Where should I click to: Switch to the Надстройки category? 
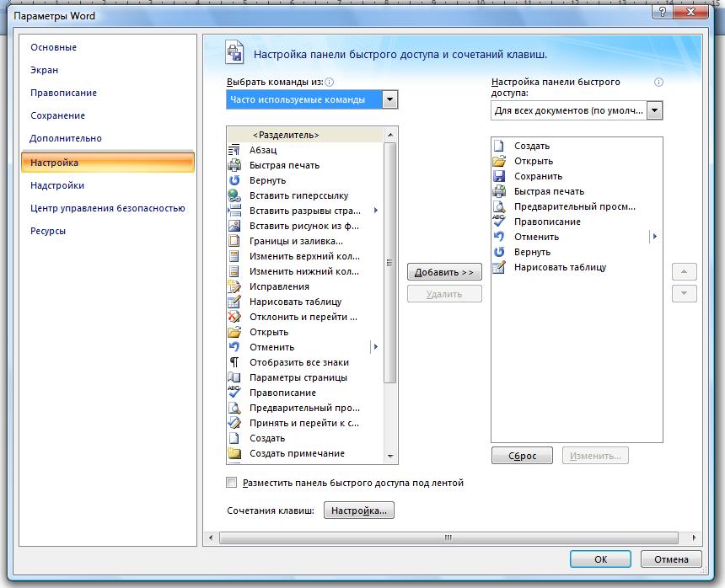click(57, 185)
